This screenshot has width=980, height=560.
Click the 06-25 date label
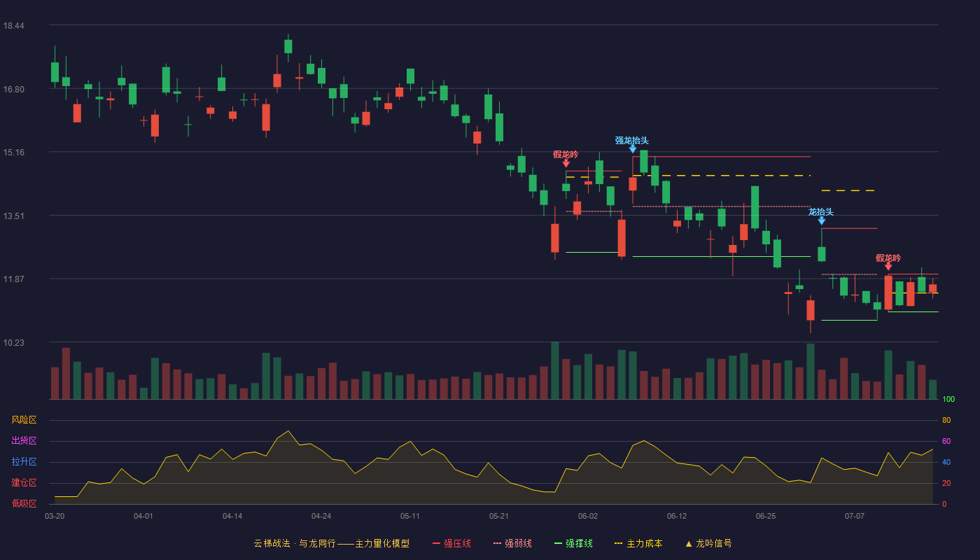coord(766,516)
